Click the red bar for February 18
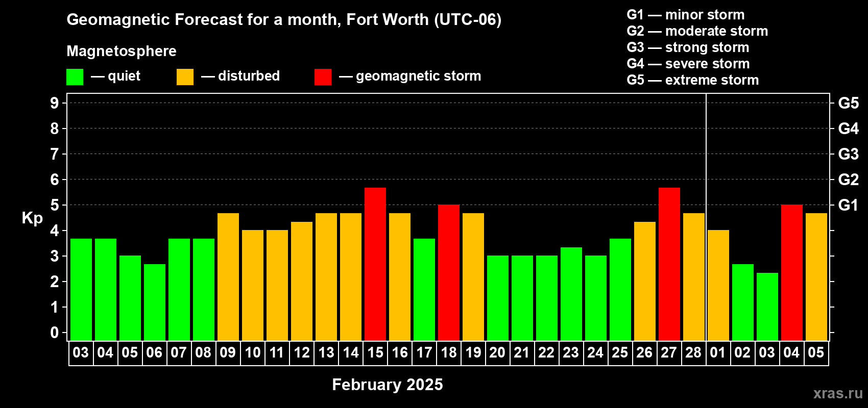Viewport: 868px width, 408px height. tap(449, 273)
